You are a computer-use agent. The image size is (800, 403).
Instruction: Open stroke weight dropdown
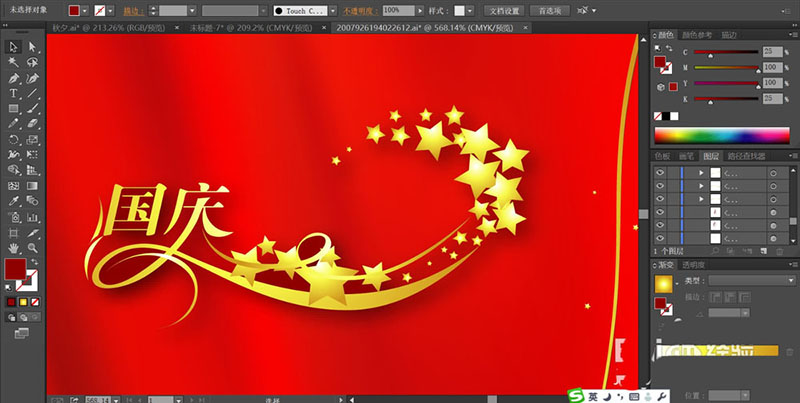192,10
